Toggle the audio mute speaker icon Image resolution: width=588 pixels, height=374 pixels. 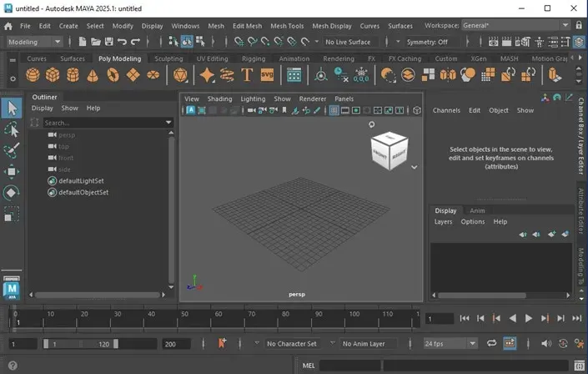click(x=546, y=343)
